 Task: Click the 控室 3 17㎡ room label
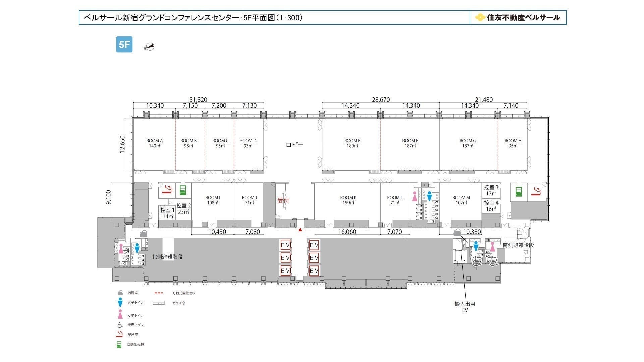pyautogui.click(x=491, y=190)
